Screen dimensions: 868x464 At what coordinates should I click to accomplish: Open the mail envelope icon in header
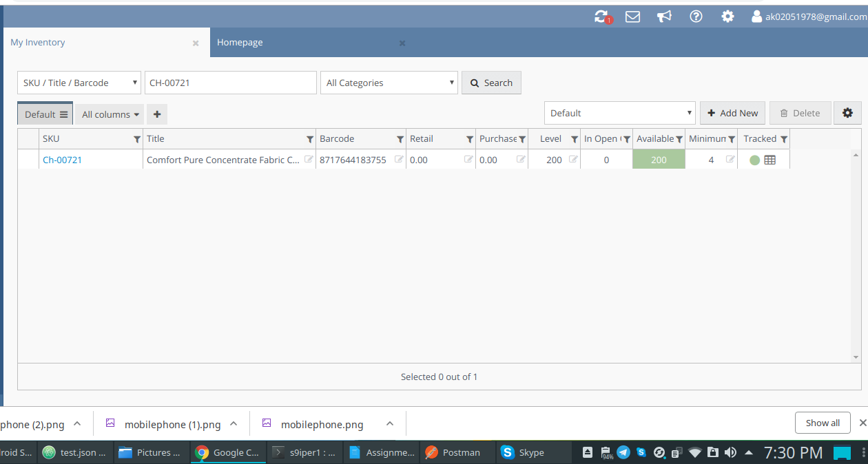[x=632, y=17]
